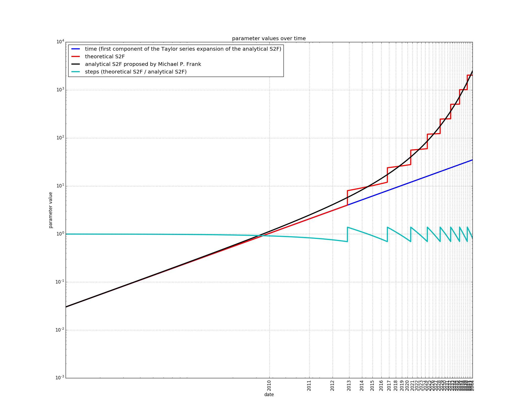Click the 'analytical S2F proposed by Michael P. Frank' label
The image size is (525, 420).
[143, 64]
